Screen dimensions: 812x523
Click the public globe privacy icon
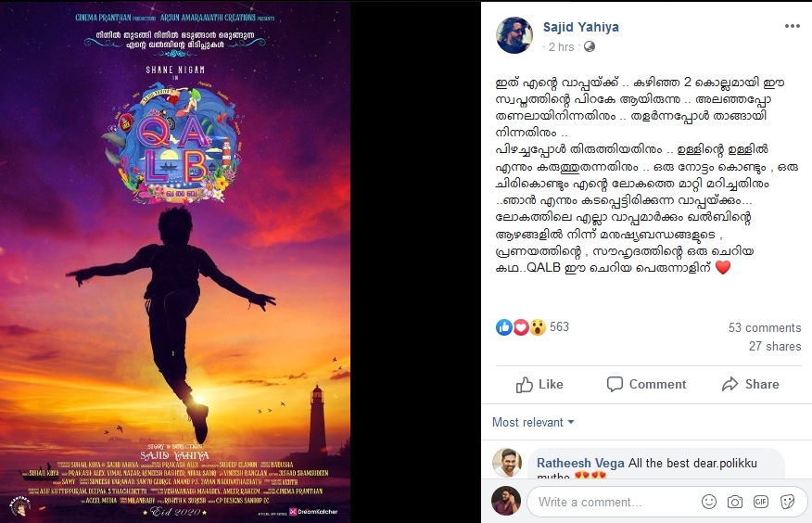click(x=590, y=46)
